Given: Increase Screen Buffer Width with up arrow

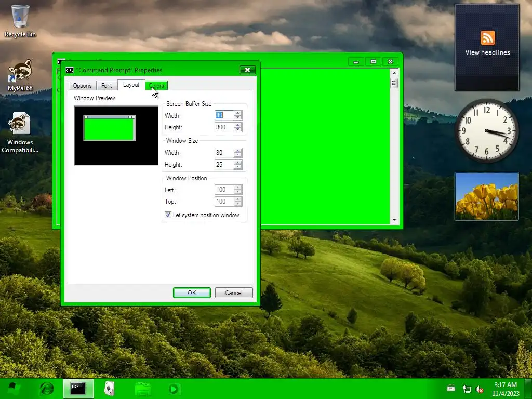Looking at the screenshot, I should point(238,113).
